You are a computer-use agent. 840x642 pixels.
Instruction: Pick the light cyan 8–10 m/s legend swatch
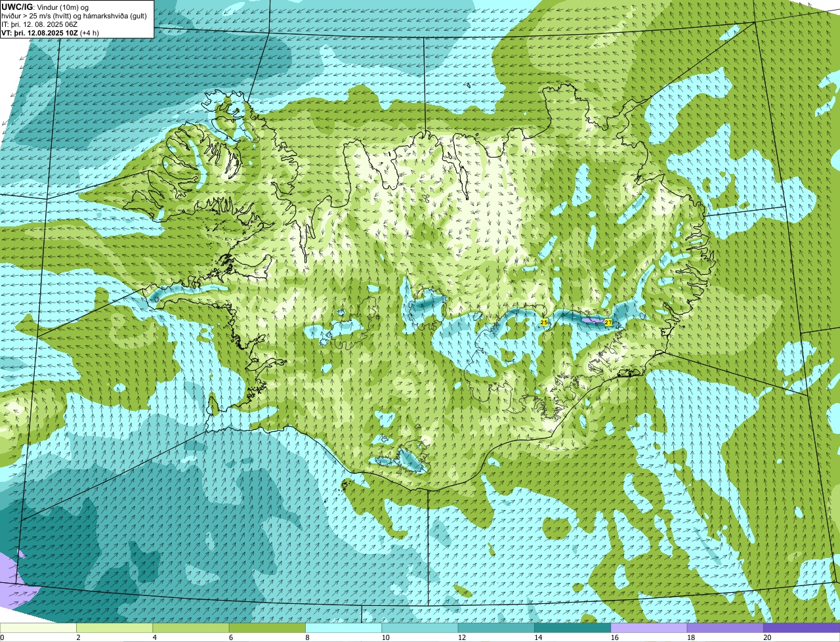343,628
